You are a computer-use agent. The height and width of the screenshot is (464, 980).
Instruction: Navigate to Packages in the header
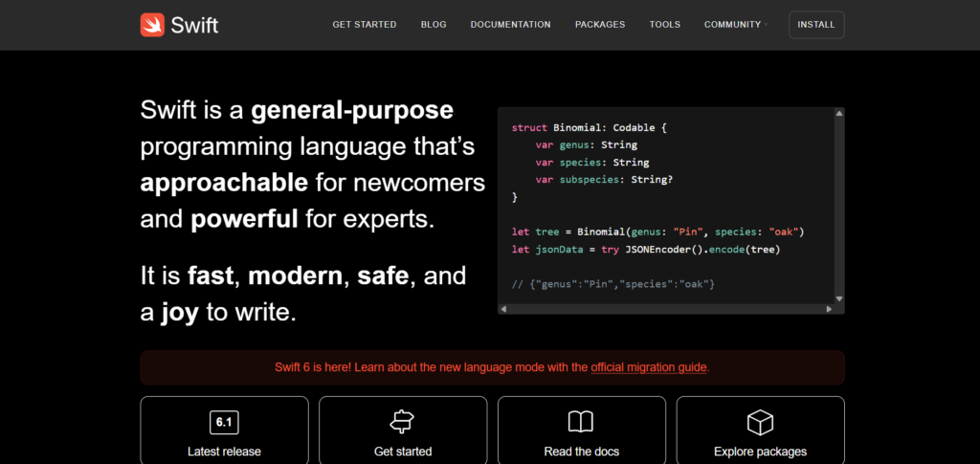[x=600, y=25]
